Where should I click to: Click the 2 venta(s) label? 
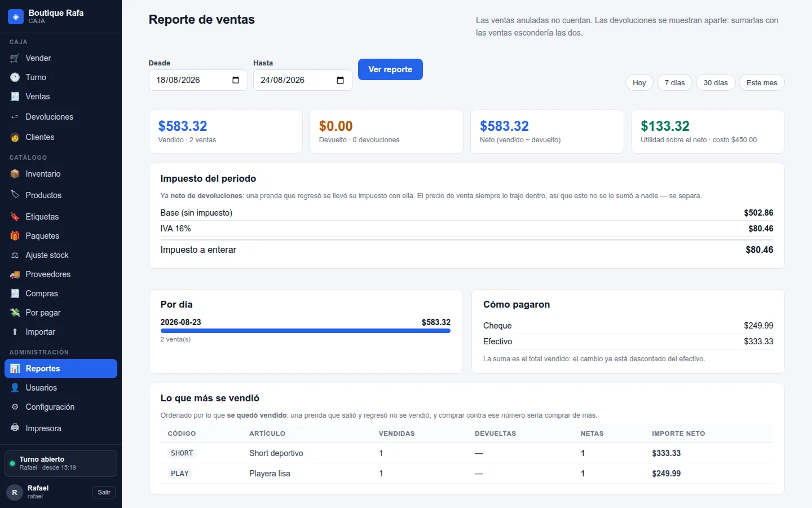tap(175, 339)
